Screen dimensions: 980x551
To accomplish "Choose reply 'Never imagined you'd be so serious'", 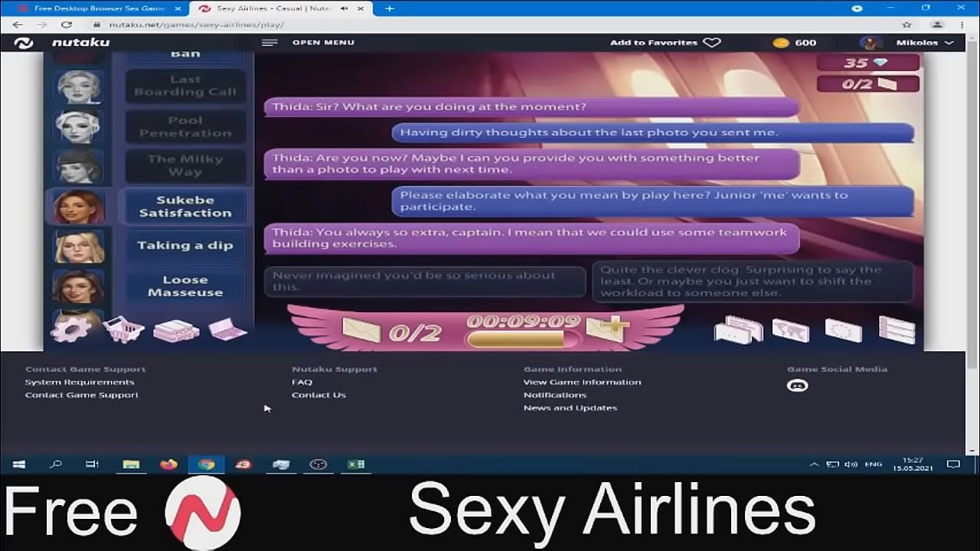I will (x=425, y=281).
